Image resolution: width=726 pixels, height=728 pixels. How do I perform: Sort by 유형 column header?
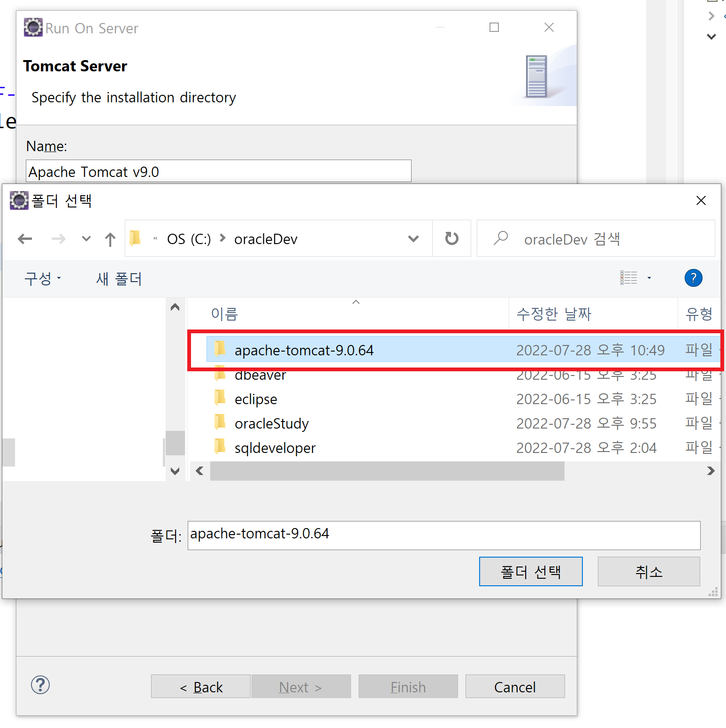pos(699,314)
